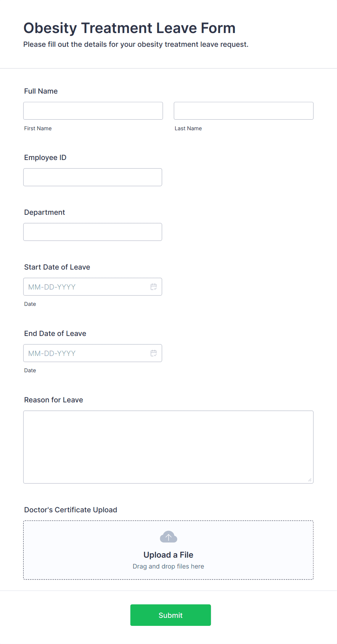Click the End Date of Leave input
This screenshot has width=337, height=644.
93,353
